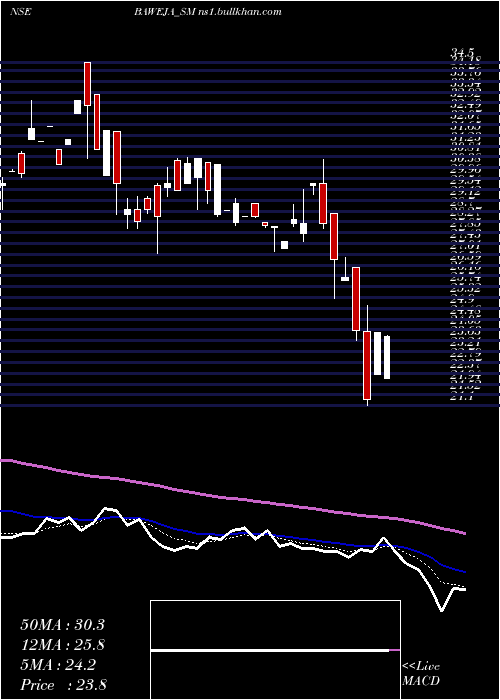Click the 34.5 top price label

pyautogui.click(x=461, y=54)
